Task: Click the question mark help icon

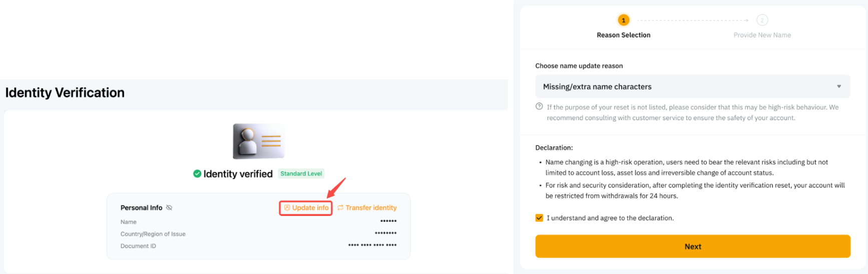Action: click(x=539, y=106)
